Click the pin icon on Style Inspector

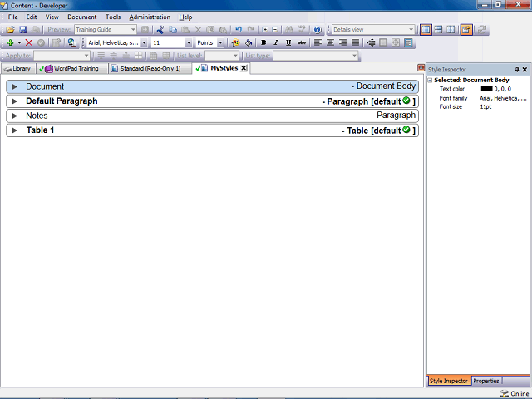517,70
